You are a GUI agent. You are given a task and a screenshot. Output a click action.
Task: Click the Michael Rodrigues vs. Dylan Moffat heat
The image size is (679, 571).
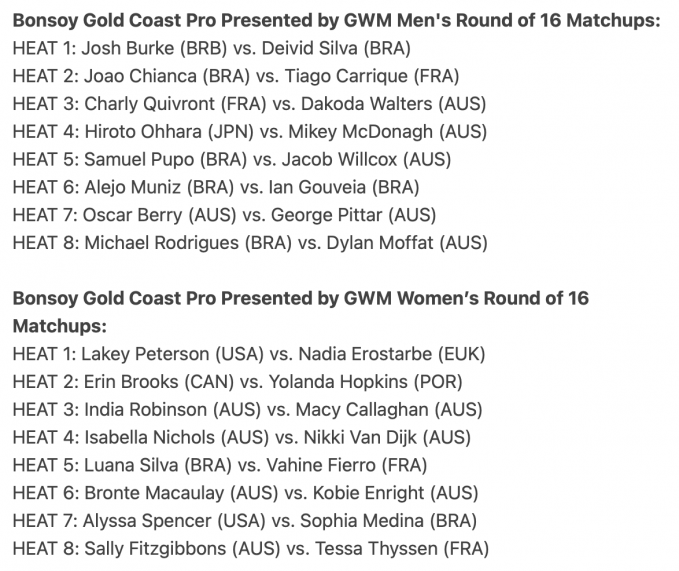pos(250,243)
